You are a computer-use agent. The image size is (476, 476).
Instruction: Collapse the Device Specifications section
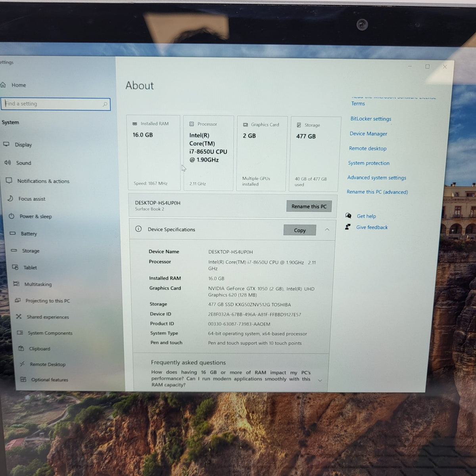pyautogui.click(x=327, y=230)
